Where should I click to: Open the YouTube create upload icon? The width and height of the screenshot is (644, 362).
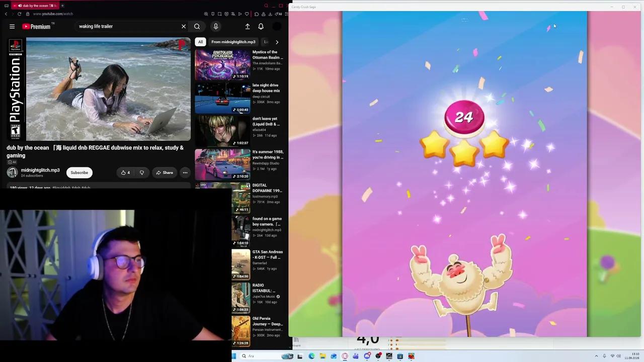(x=248, y=27)
